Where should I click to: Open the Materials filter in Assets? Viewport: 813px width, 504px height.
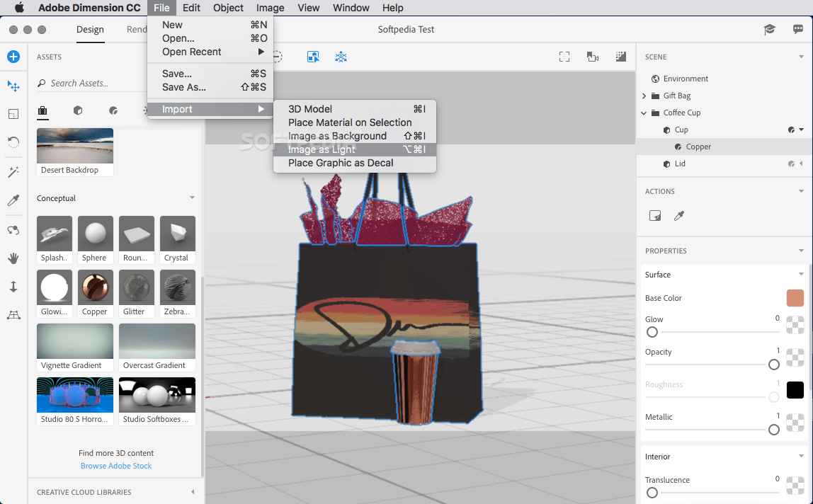113,110
